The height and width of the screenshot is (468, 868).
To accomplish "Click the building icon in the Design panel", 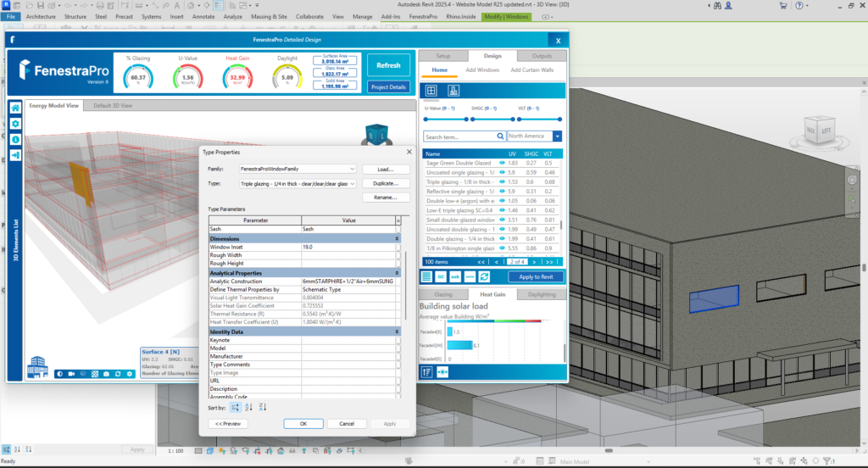I will click(x=453, y=91).
